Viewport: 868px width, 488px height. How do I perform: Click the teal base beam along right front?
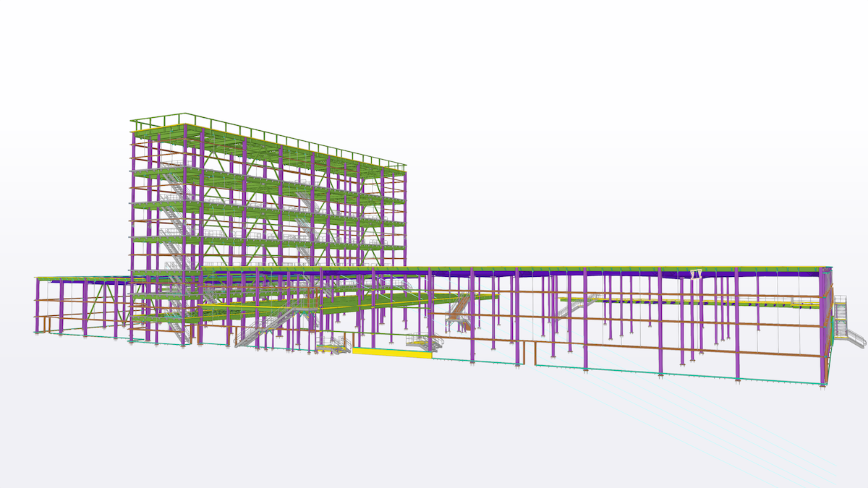[x=723, y=377]
